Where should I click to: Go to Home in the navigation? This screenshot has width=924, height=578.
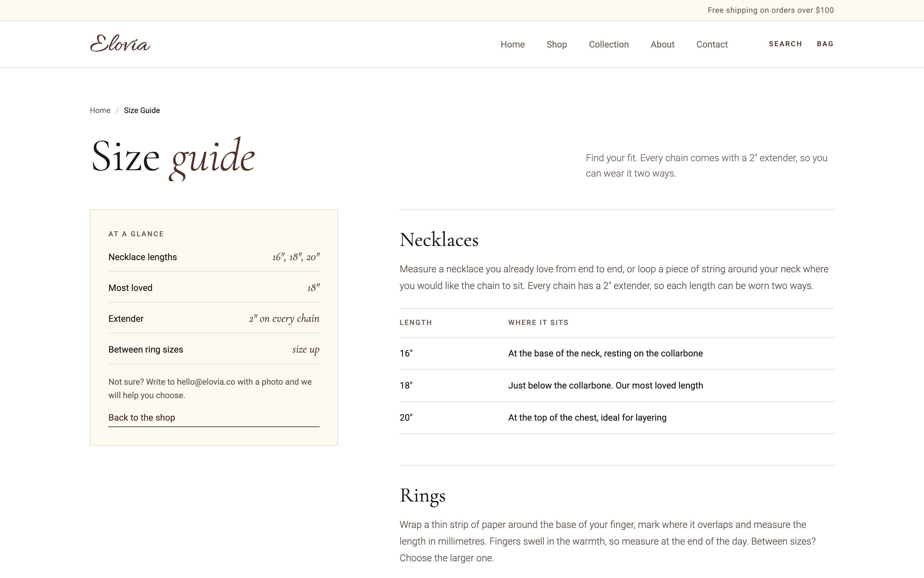point(512,44)
